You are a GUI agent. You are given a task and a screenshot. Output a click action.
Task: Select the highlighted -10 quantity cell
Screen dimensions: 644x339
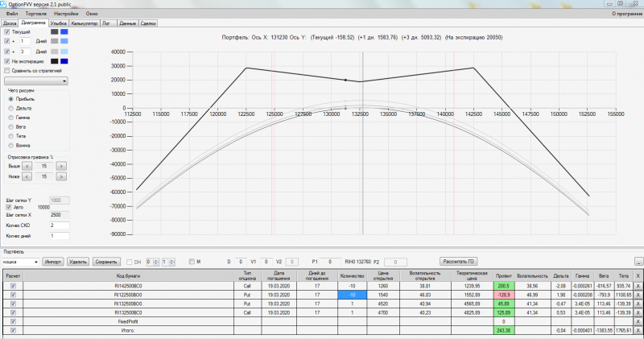pos(352,295)
